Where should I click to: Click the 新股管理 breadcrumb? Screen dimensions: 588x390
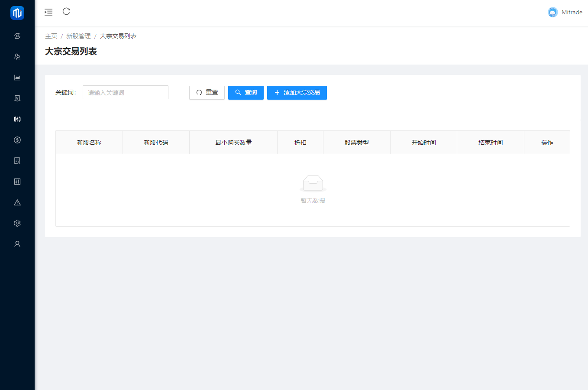(x=78, y=36)
